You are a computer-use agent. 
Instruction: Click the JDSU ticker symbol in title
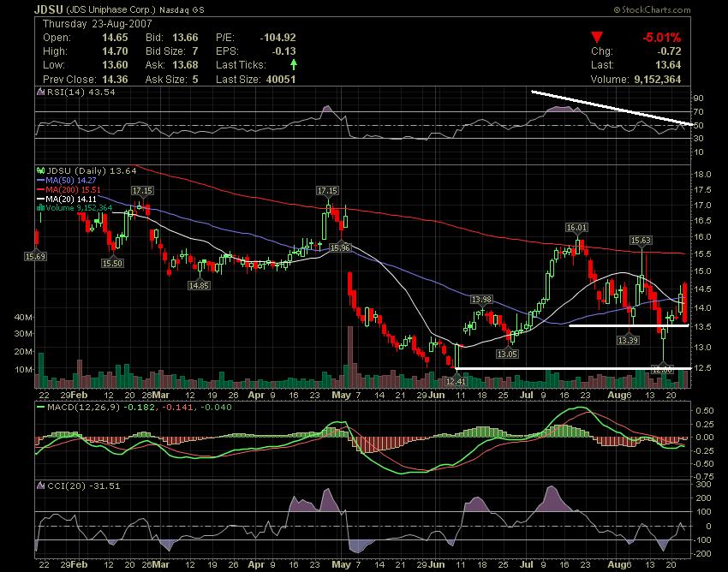49,9
